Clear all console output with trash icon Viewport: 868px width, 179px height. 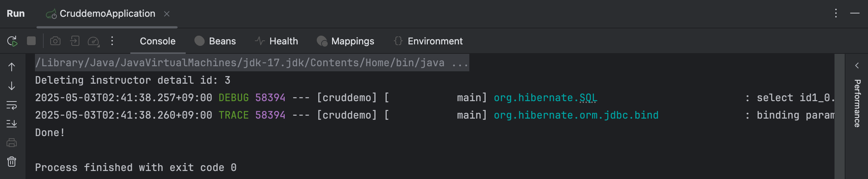(12, 162)
